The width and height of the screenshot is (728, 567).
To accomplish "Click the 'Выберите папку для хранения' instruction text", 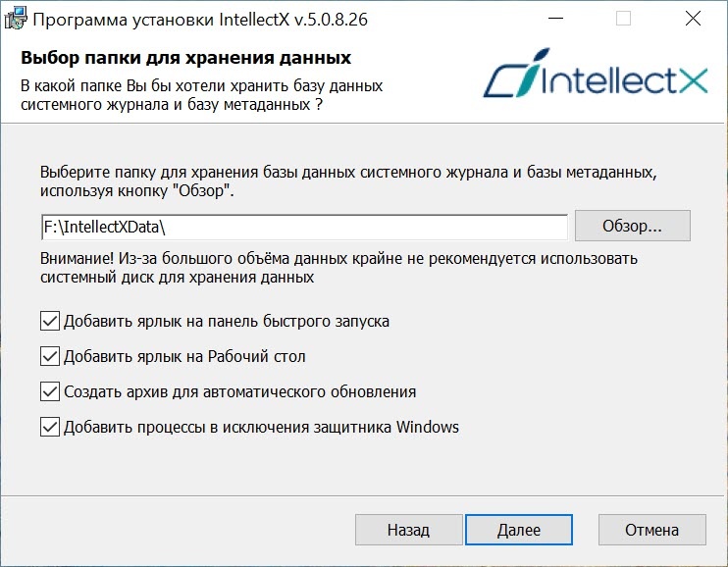I will [x=348, y=181].
